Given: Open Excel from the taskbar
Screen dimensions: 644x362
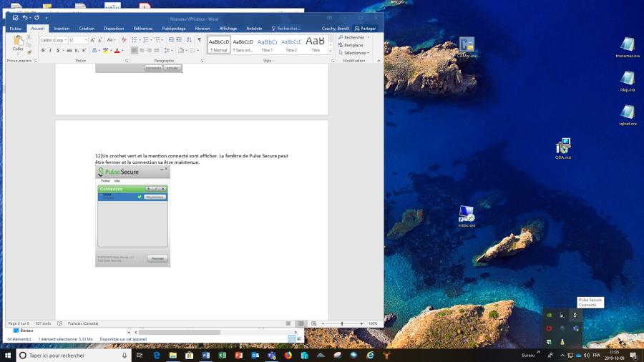Looking at the screenshot, I should pyautogui.click(x=223, y=356).
